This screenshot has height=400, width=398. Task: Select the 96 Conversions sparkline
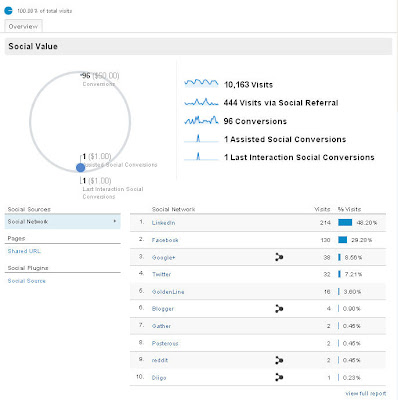tap(201, 120)
